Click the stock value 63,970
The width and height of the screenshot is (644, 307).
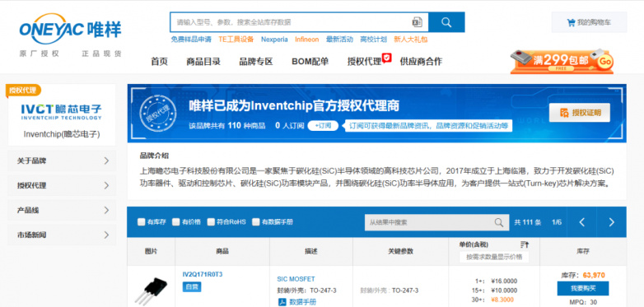pyautogui.click(x=594, y=275)
